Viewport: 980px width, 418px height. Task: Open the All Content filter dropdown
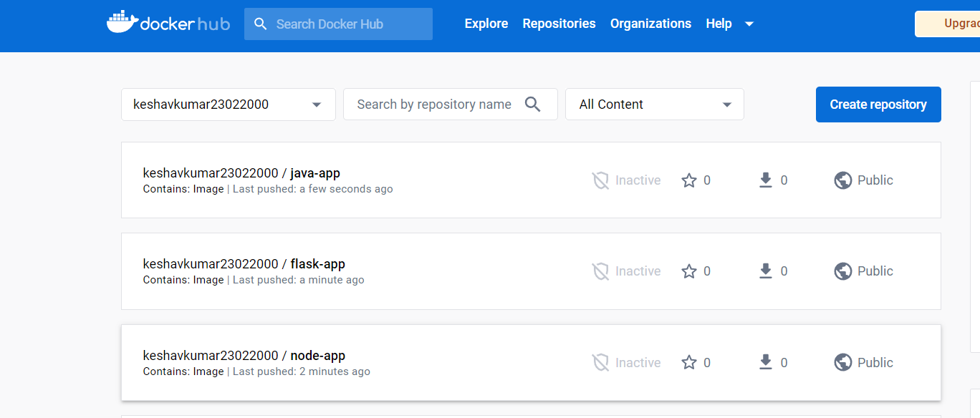[655, 104]
